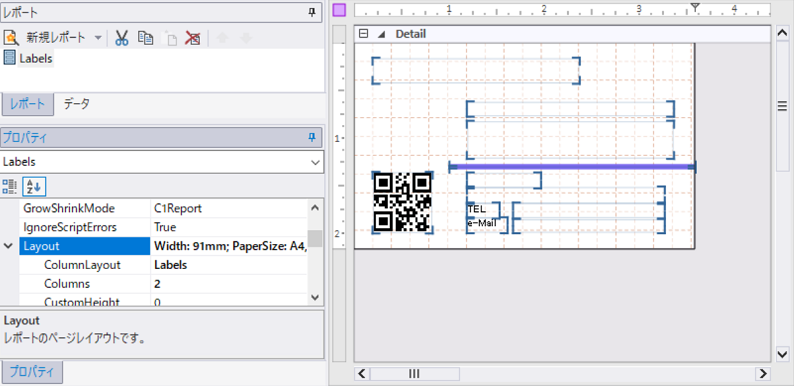
Task: Switch to the データ tab
Action: click(x=76, y=104)
